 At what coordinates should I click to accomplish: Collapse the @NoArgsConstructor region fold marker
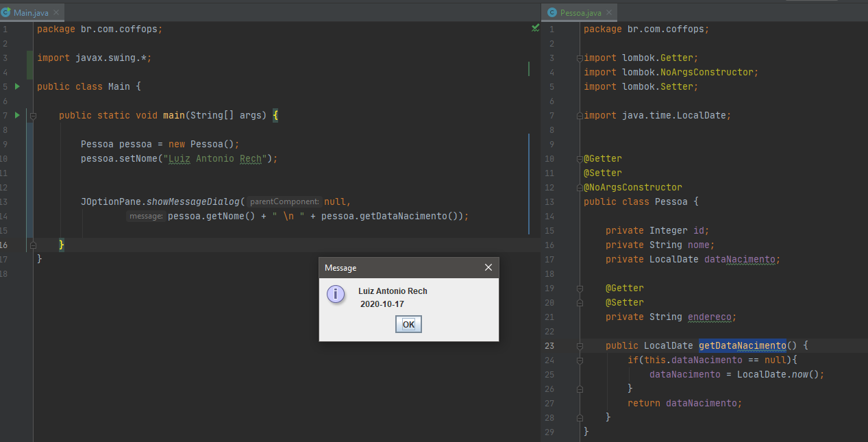tap(580, 187)
